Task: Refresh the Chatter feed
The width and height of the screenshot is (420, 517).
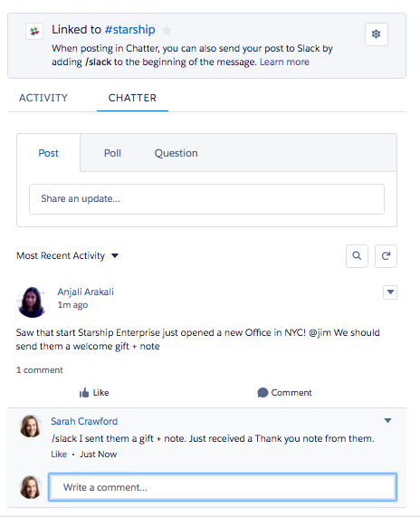Action: pos(386,256)
